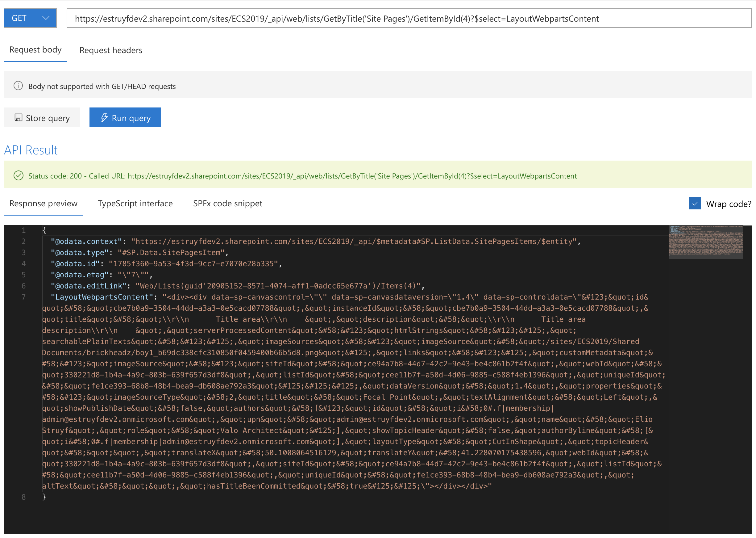Click the API URL input field

point(409,18)
